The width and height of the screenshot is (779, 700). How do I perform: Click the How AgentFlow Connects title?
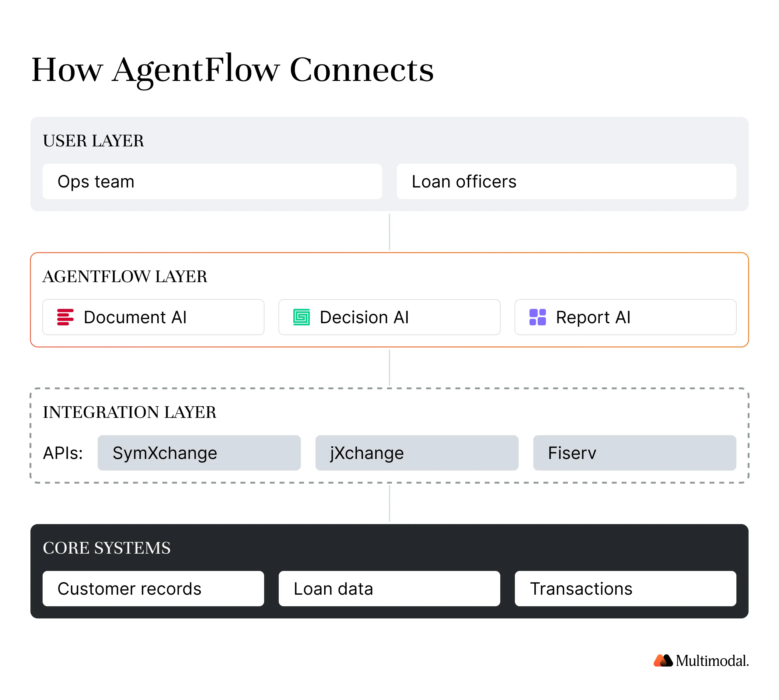pos(232,70)
